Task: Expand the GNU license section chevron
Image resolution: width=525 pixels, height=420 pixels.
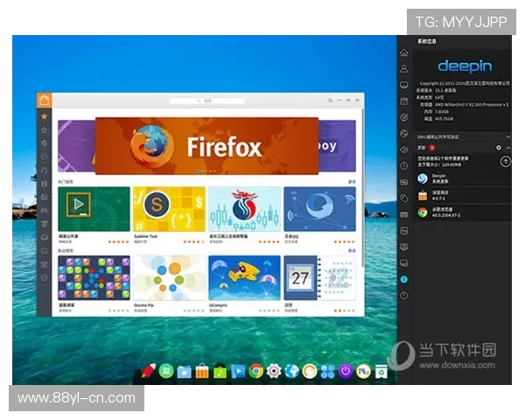Action: pyautogui.click(x=510, y=136)
